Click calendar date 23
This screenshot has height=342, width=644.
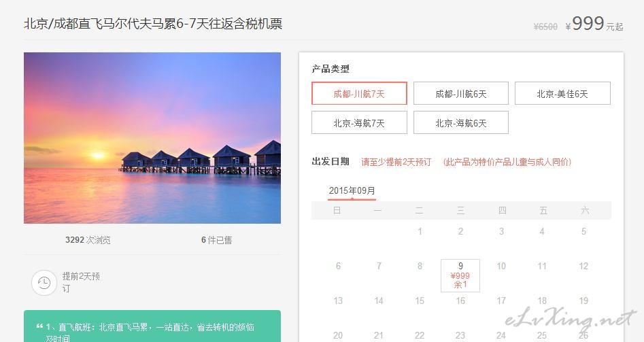(x=460, y=335)
